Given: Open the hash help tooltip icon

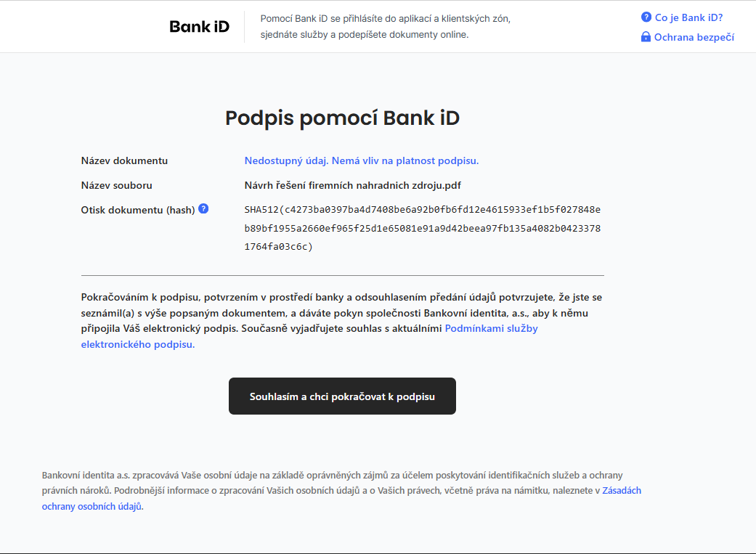Looking at the screenshot, I should (203, 209).
